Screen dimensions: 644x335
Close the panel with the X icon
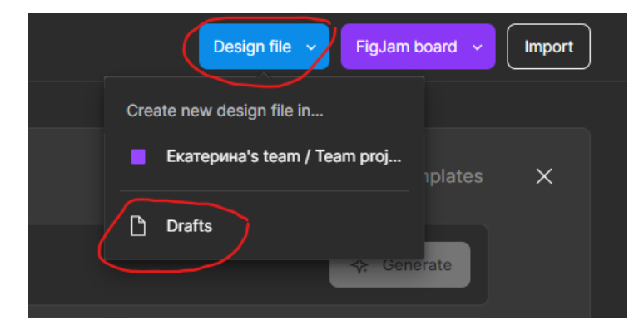[544, 176]
